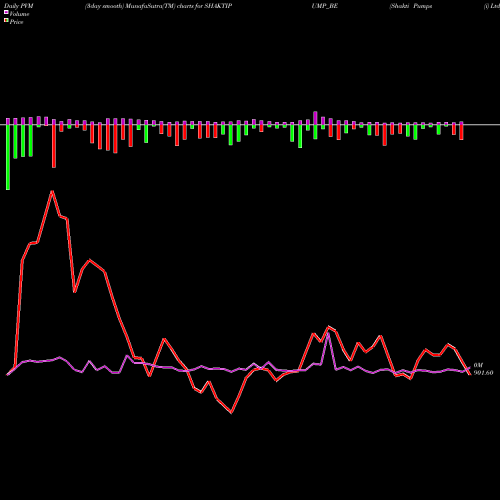This screenshot has height=500, width=500.
Task: Click the '(Shakti Pumps' company name text
Action: pyautogui.click(x=411, y=6)
